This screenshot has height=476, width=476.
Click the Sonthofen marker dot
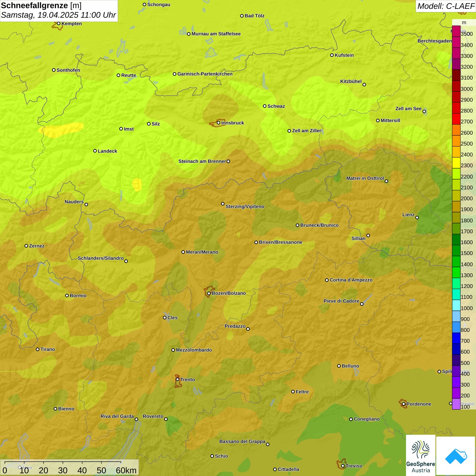(x=53, y=70)
